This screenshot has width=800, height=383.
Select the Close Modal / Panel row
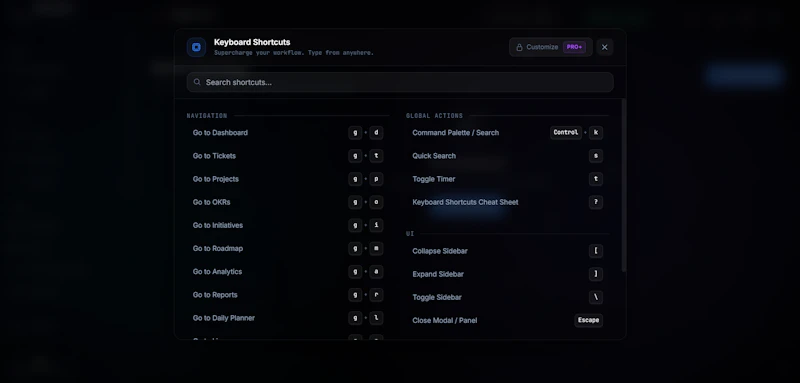coord(508,320)
